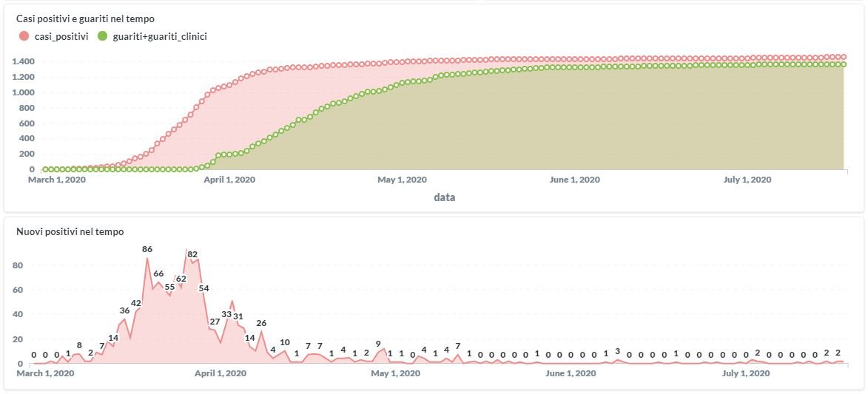Image resolution: width=868 pixels, height=394 pixels.
Task: Click the data label 54 in new positives chart
Action: [x=204, y=288]
